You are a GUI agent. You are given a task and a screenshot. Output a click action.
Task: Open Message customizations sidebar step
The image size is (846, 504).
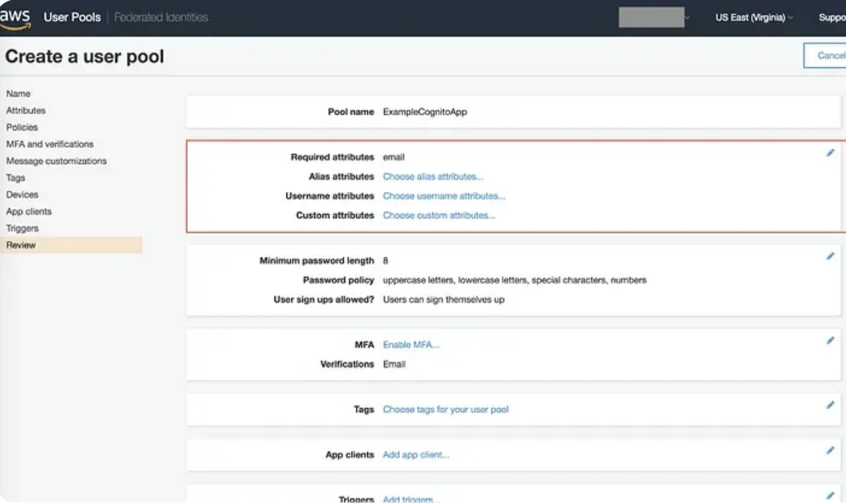pyautogui.click(x=56, y=161)
